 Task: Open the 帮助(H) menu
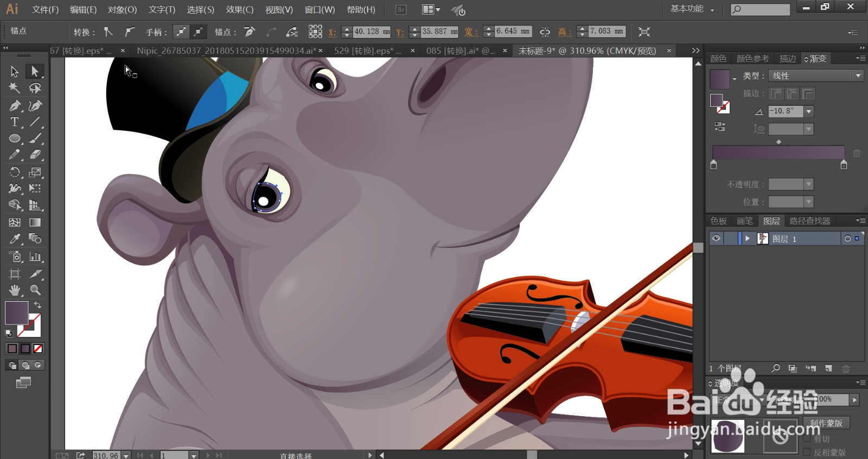(361, 10)
